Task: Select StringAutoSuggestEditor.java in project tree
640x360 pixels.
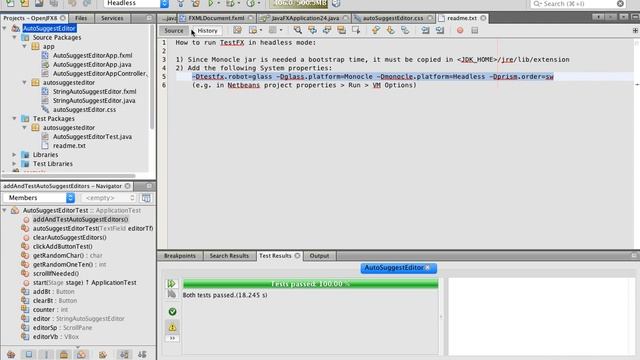Action: (94, 100)
